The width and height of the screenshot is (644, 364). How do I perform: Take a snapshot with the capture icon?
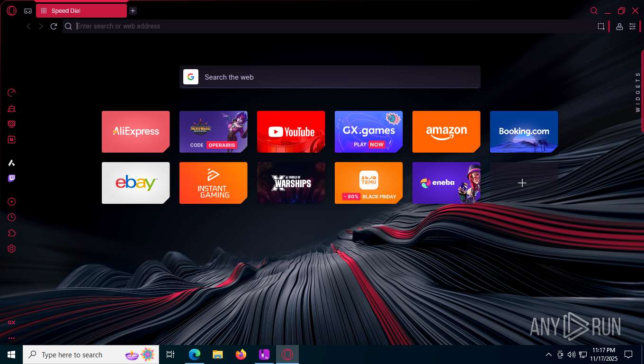pos(601,27)
